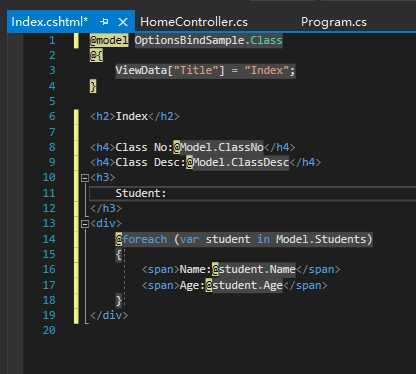Click Model.ClassDesc expression on line 9
Image resolution: width=416 pixels, height=374 pixels.
241,162
